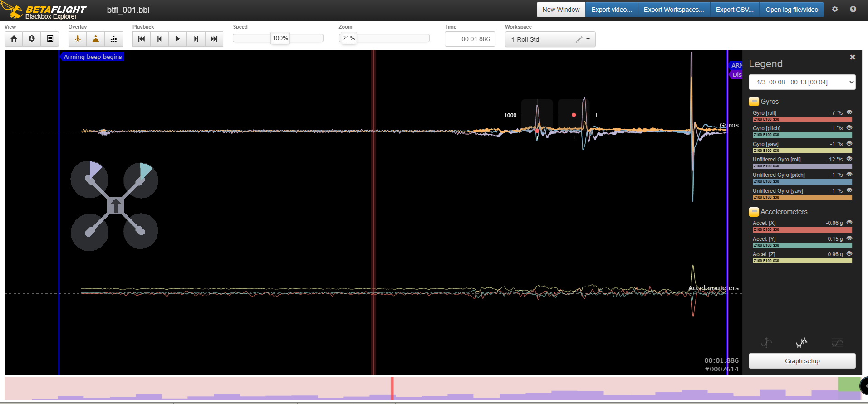The width and height of the screenshot is (868, 404).
Task: Jump to the end of the log
Action: coord(214,39)
